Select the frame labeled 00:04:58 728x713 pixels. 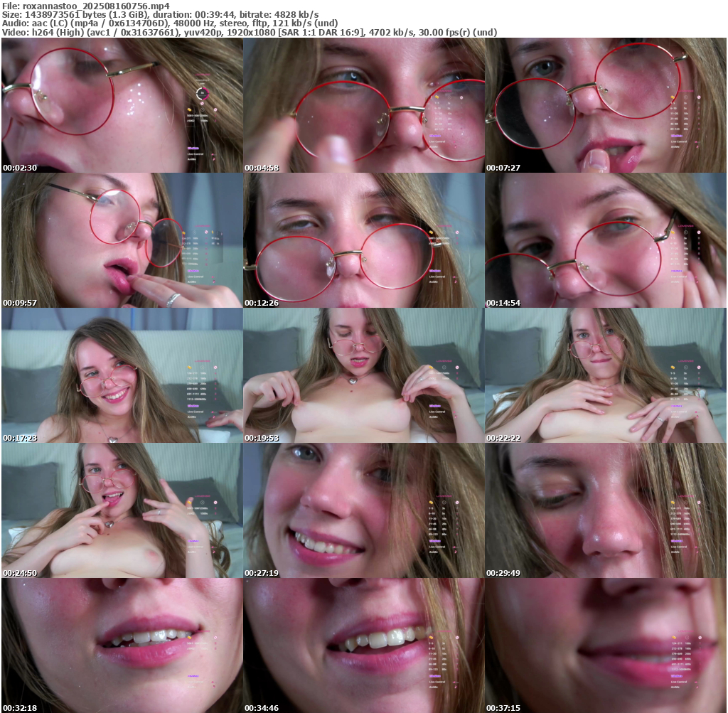click(x=363, y=105)
